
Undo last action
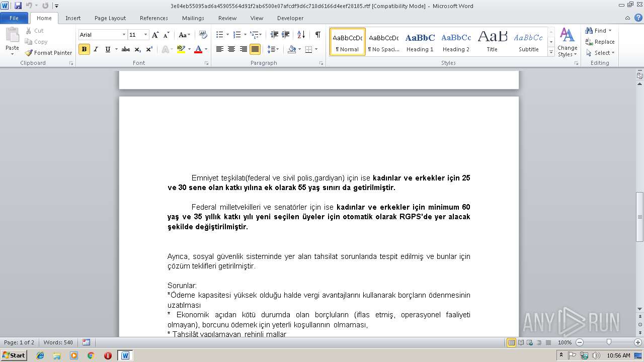pos(29,6)
